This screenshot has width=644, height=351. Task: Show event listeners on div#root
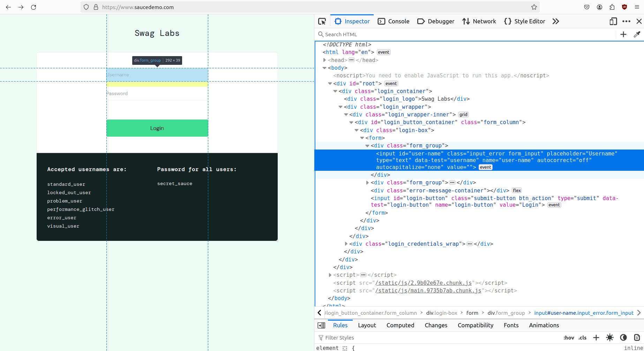pos(391,84)
